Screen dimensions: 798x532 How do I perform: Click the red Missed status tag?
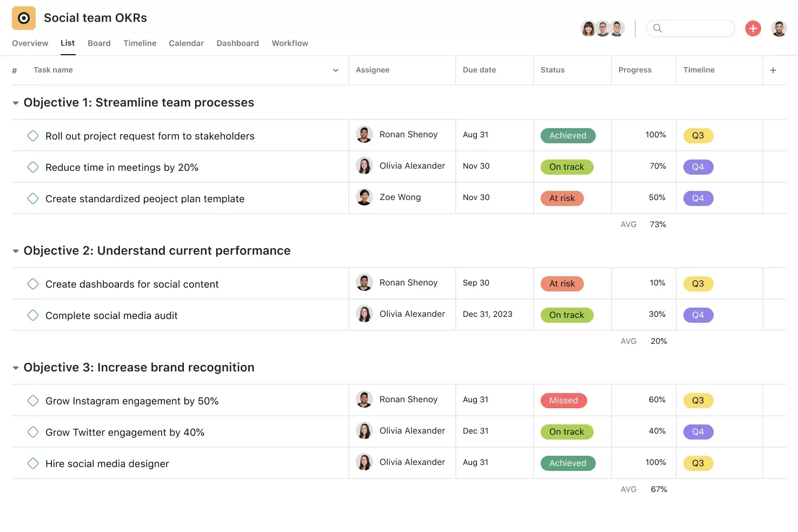coord(563,401)
